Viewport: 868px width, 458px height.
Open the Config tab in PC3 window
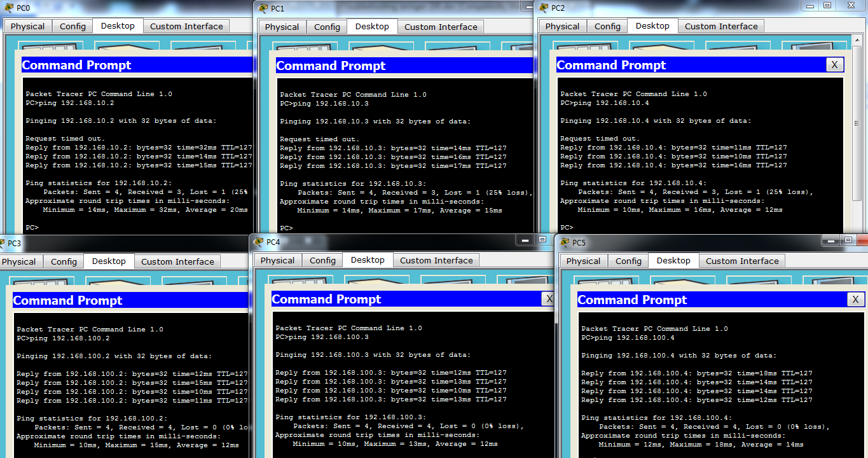(64, 262)
